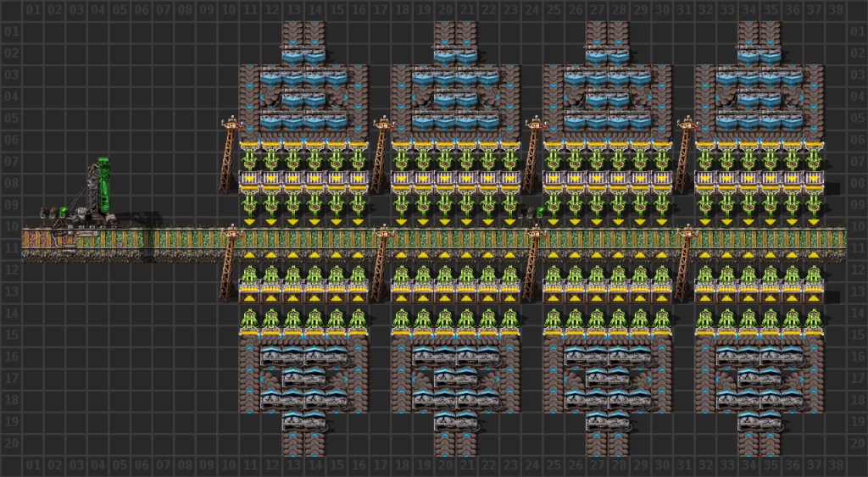868x477 pixels.
Task: Click the top grid column label "01"
Action: click(33, 10)
